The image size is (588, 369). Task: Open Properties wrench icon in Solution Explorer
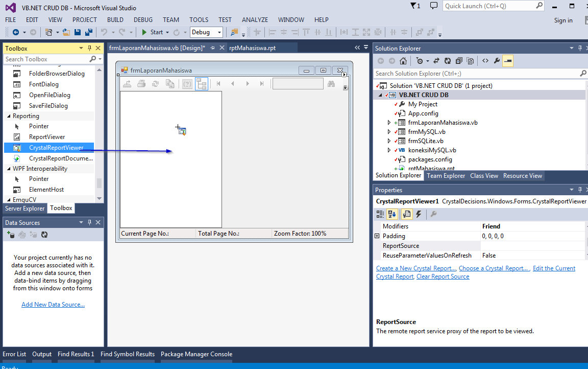tap(497, 61)
